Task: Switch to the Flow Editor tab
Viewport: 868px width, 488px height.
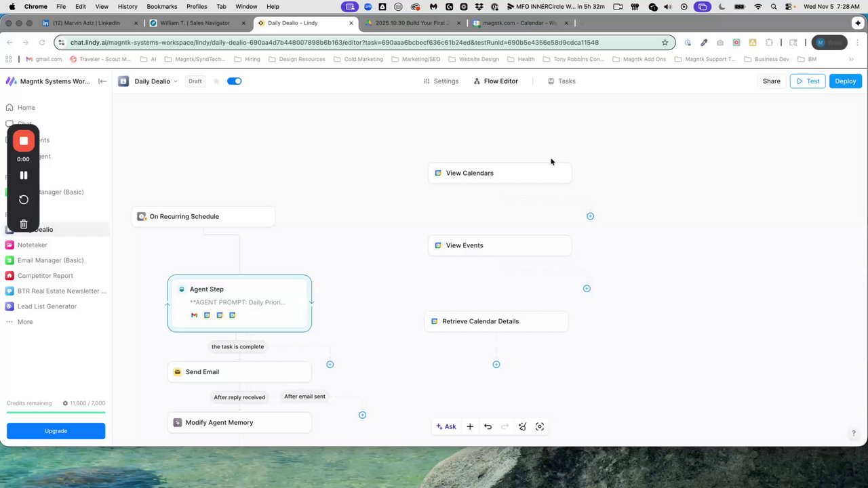Action: [496, 81]
